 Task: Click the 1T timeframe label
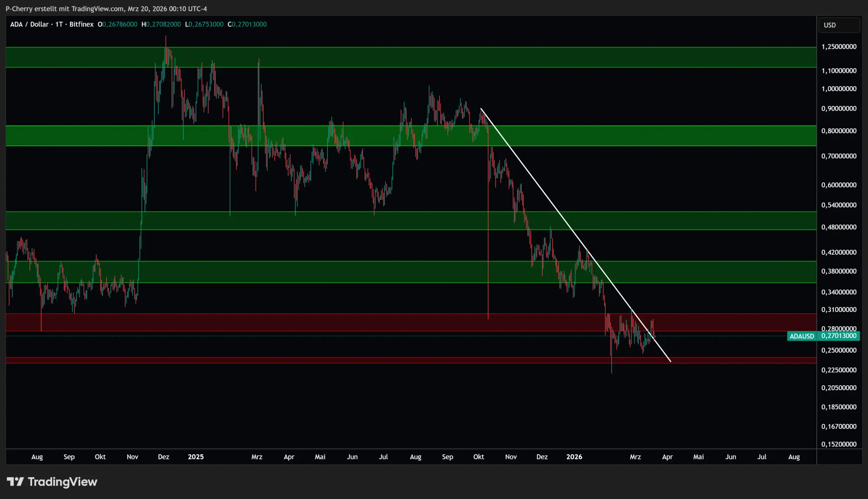[59, 24]
